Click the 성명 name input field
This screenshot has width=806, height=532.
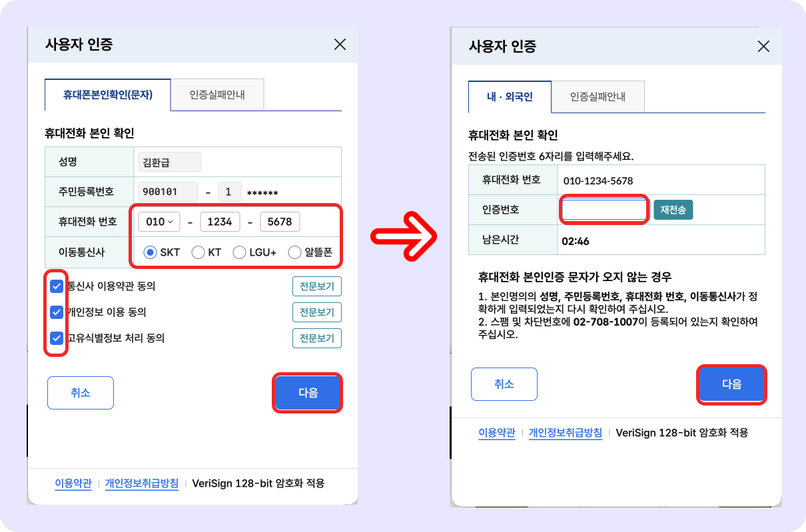[169, 162]
